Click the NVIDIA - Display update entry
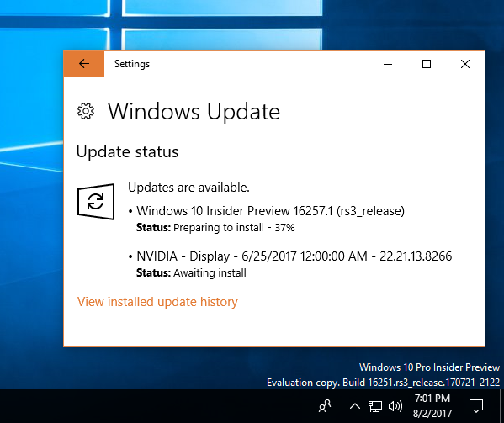This screenshot has height=423, width=504. (294, 256)
